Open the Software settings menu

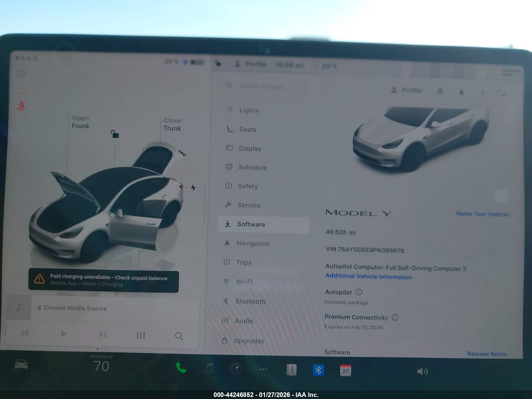pos(264,225)
